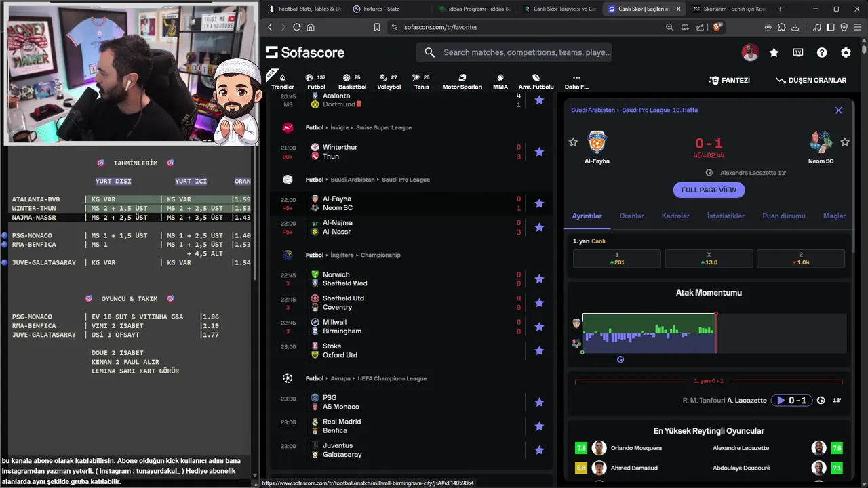Expand the Daha F... more sports menu
This screenshot has height=488, width=868.
tap(576, 81)
